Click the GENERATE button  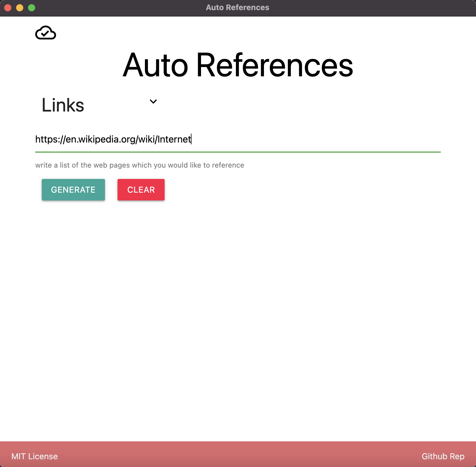click(73, 190)
